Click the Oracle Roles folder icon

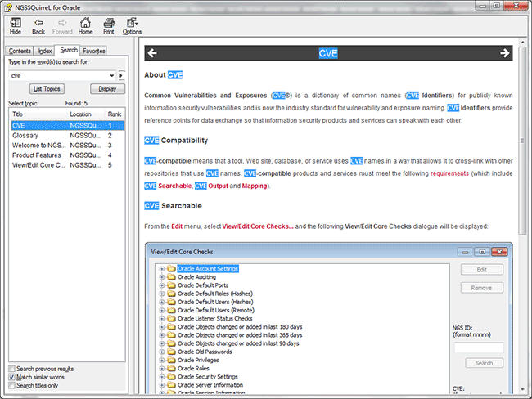(171, 369)
